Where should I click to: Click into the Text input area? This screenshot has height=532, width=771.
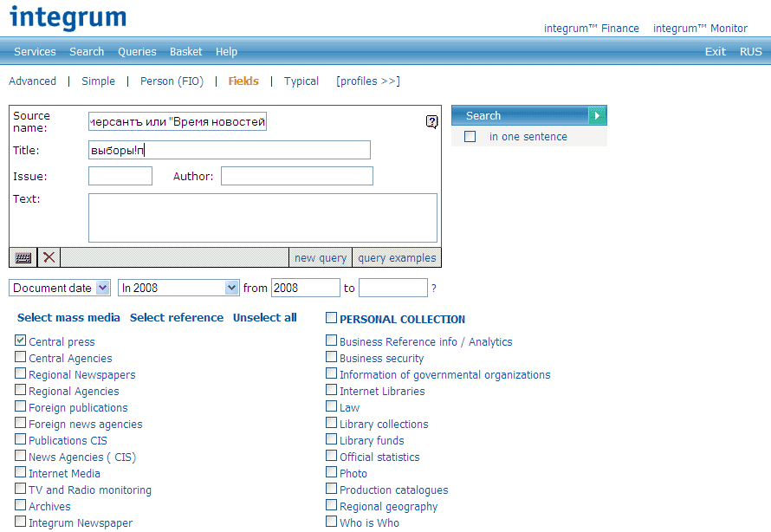click(x=262, y=217)
